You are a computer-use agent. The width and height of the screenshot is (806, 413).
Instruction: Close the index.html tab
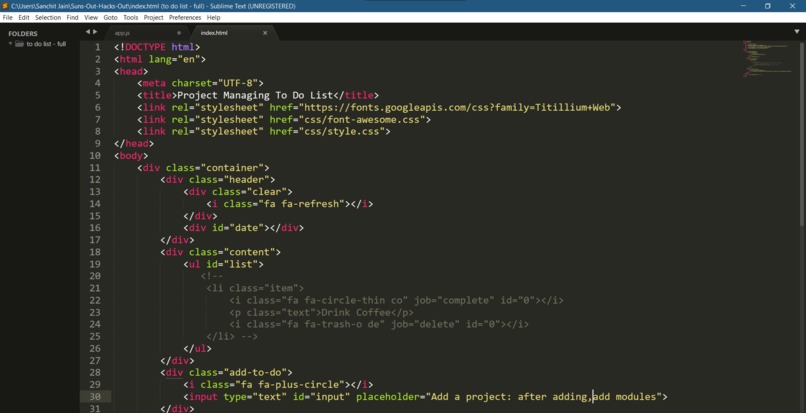click(x=265, y=33)
